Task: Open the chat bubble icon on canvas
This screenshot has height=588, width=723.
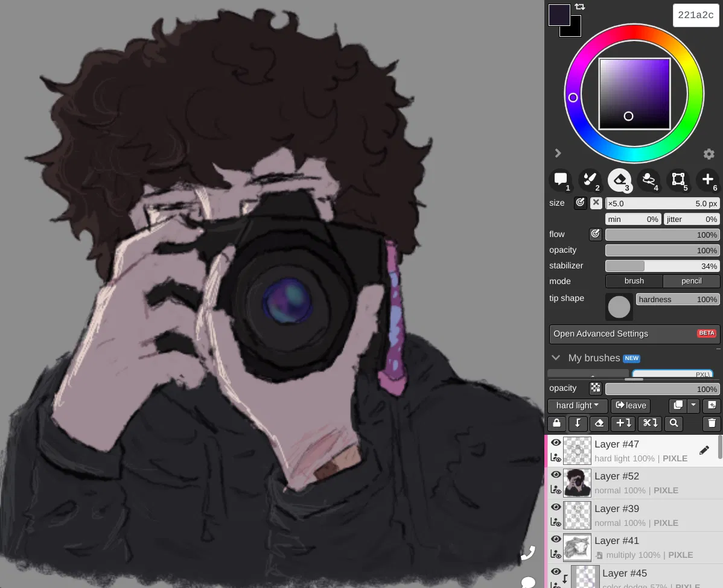Action: [x=528, y=582]
